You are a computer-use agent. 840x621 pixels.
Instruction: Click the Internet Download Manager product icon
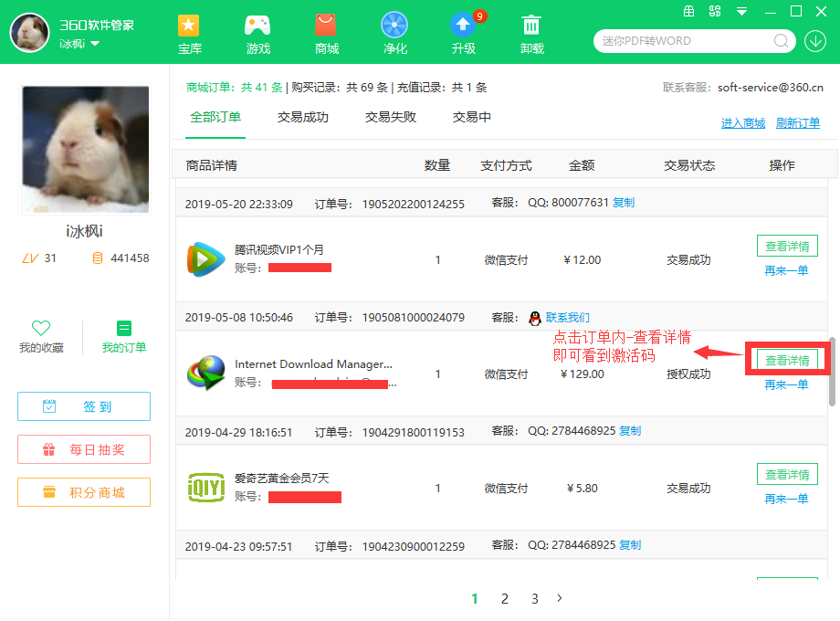[205, 373]
